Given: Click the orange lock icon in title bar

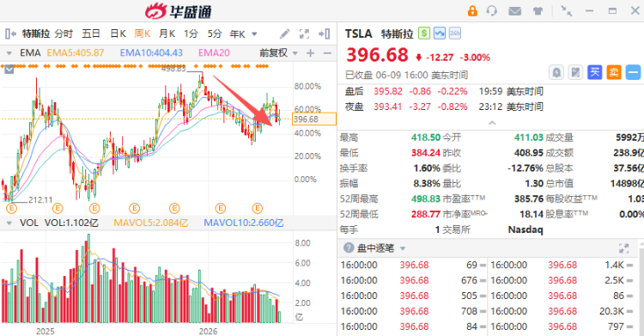Looking at the screenshot, I should pyautogui.click(x=472, y=10).
